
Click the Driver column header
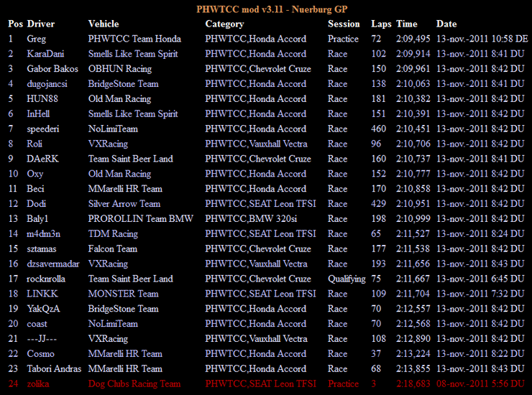tap(41, 24)
